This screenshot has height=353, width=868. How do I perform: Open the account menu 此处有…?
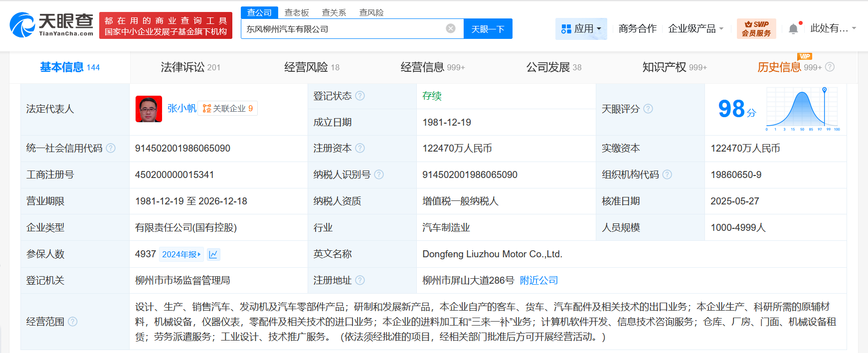click(x=833, y=28)
